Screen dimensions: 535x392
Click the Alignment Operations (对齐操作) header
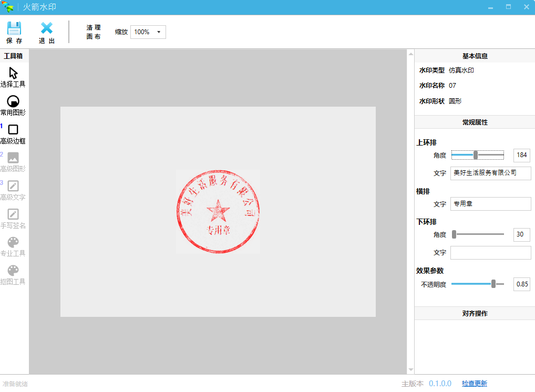pyautogui.click(x=475, y=313)
